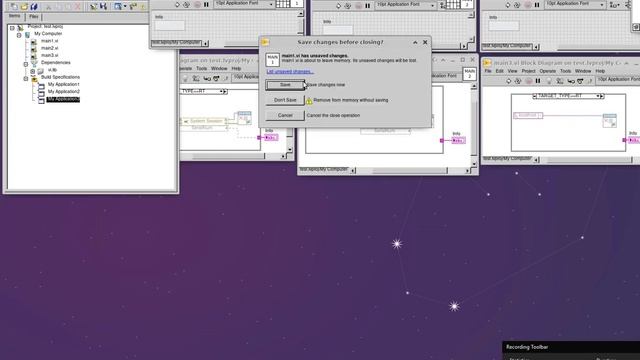Switch to the Files tab in Project Explorer
Image resolution: width=640 pixels, height=360 pixels.
(x=34, y=17)
